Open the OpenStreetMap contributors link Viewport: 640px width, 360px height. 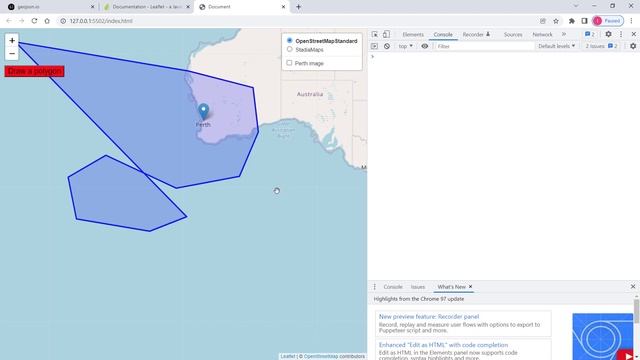pyautogui.click(x=321, y=356)
